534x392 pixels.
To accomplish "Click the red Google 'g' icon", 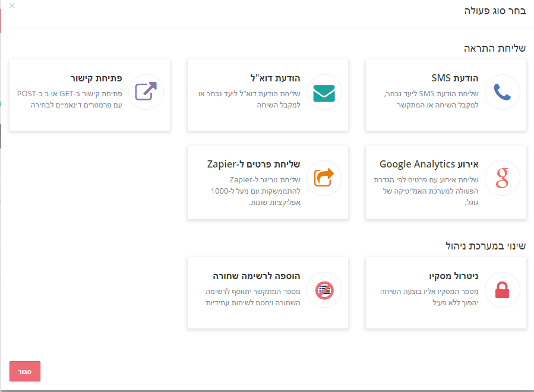I will [x=502, y=178].
